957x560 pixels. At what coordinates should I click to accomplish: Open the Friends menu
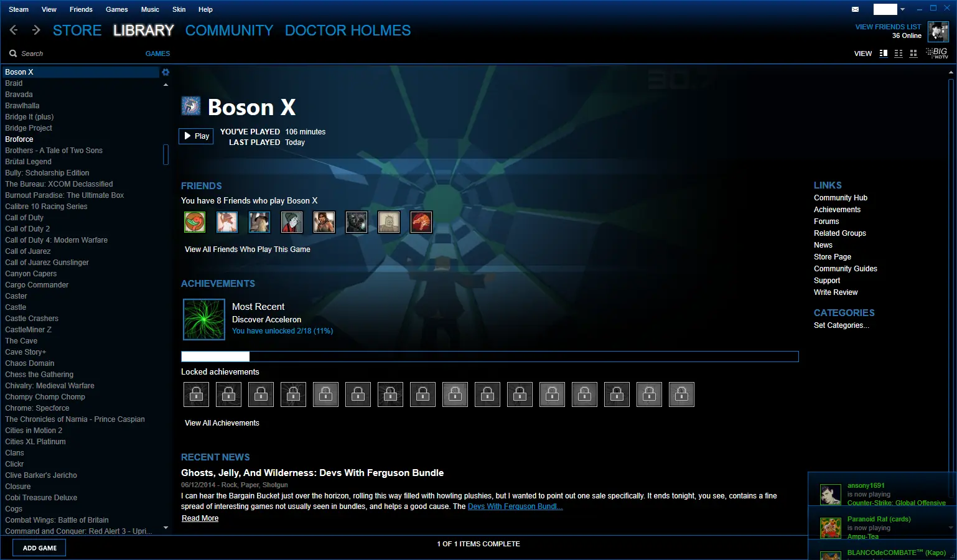81,9
